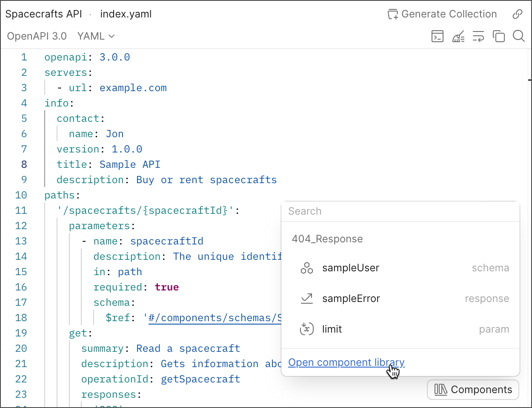Select the beautify/format code broom icon

point(458,36)
